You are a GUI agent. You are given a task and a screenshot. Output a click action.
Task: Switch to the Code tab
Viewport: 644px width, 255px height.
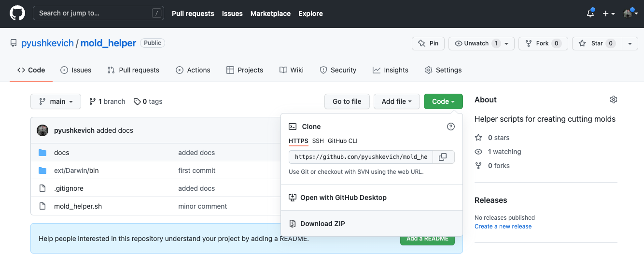coord(31,70)
